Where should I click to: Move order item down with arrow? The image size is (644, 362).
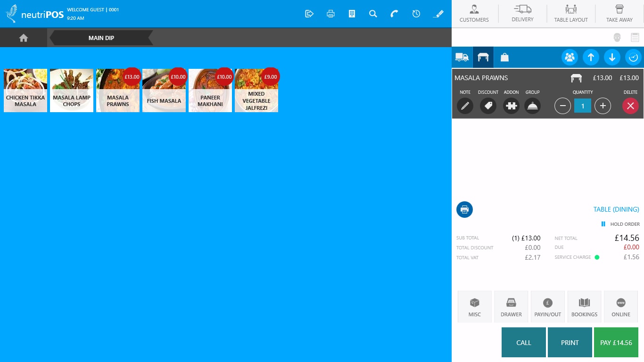coord(612,58)
